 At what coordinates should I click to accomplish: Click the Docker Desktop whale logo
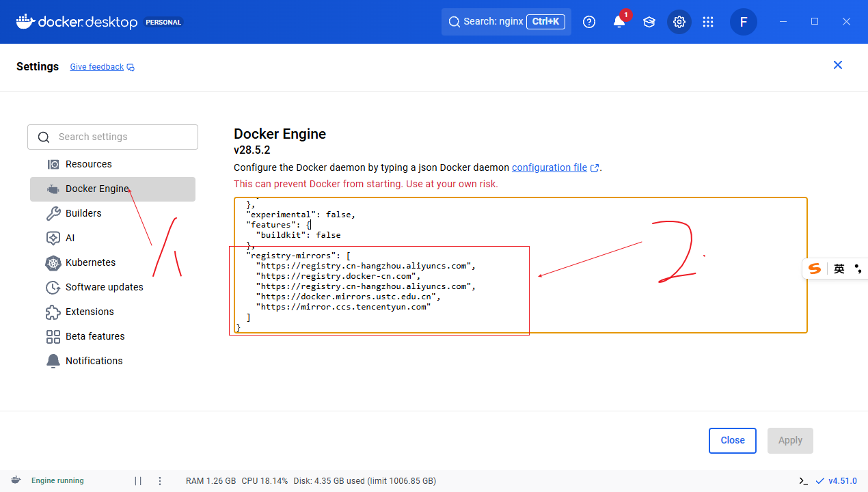pos(25,21)
